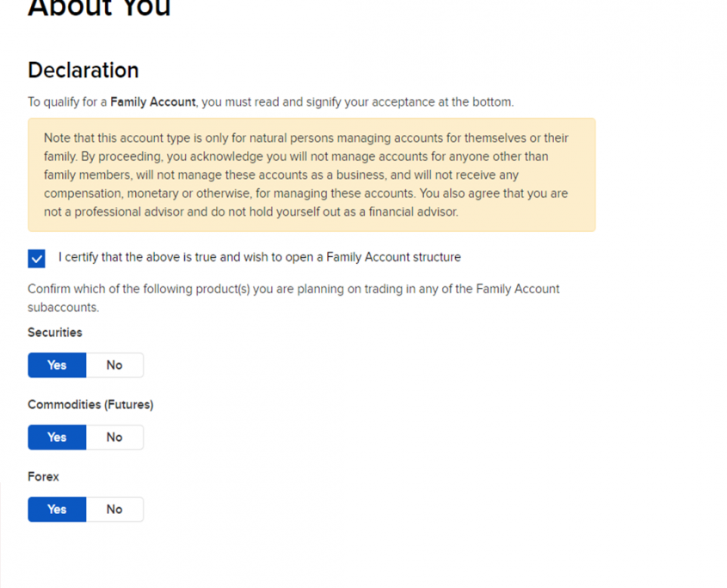Set Forex trading to No
This screenshot has height=588, width=727.
pyautogui.click(x=114, y=510)
